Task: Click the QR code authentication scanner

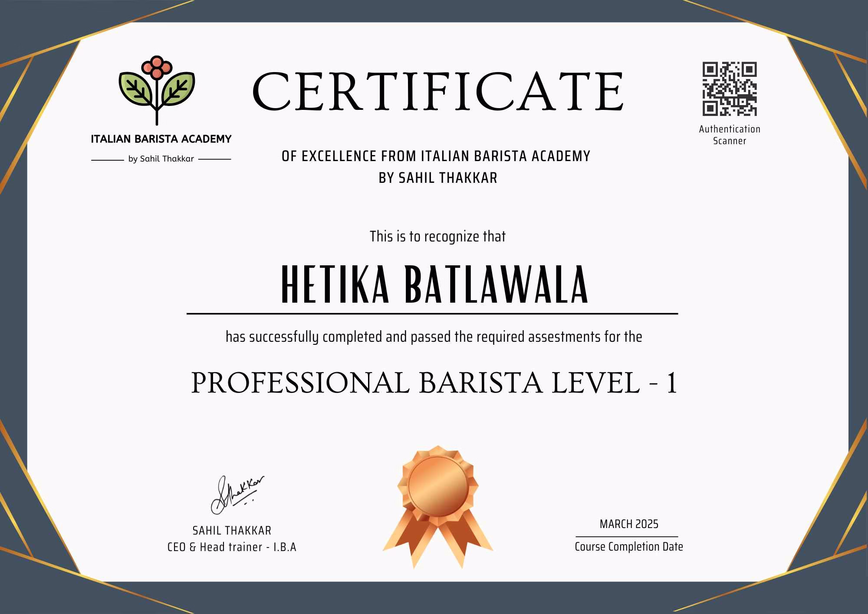Action: [729, 89]
